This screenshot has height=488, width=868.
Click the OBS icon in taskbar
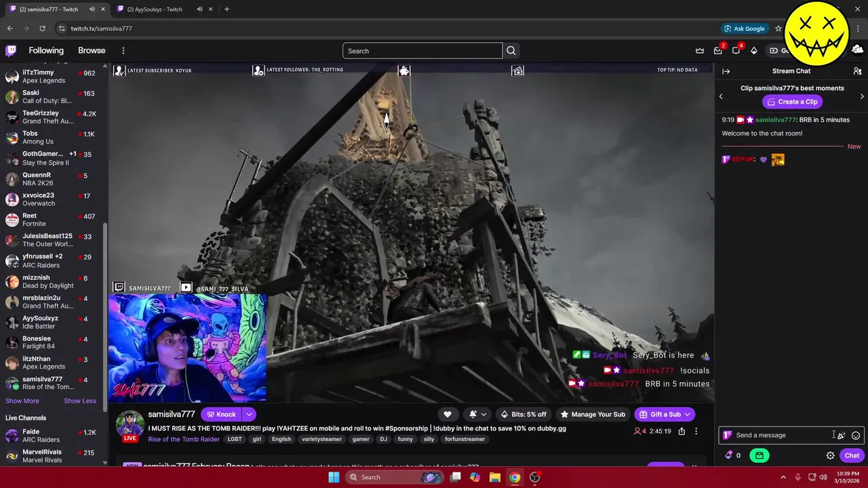(x=534, y=477)
